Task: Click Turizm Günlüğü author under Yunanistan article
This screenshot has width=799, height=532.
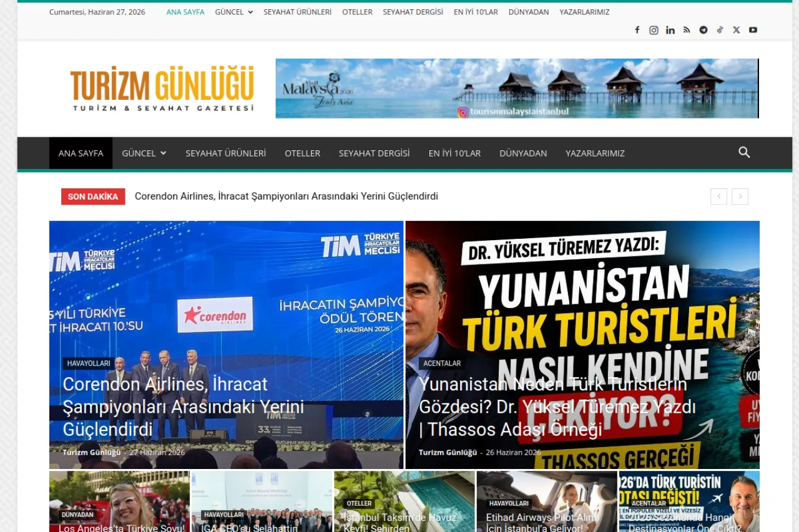Action: coord(448,452)
